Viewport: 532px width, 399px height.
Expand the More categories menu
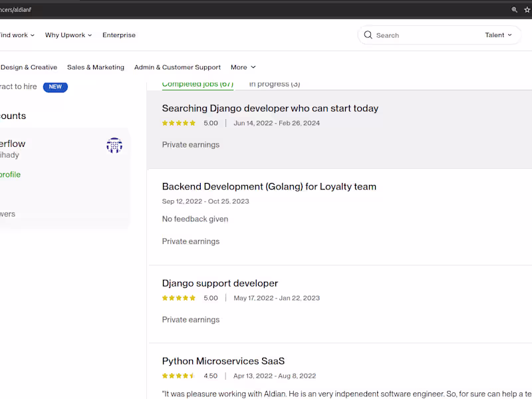[x=243, y=67]
